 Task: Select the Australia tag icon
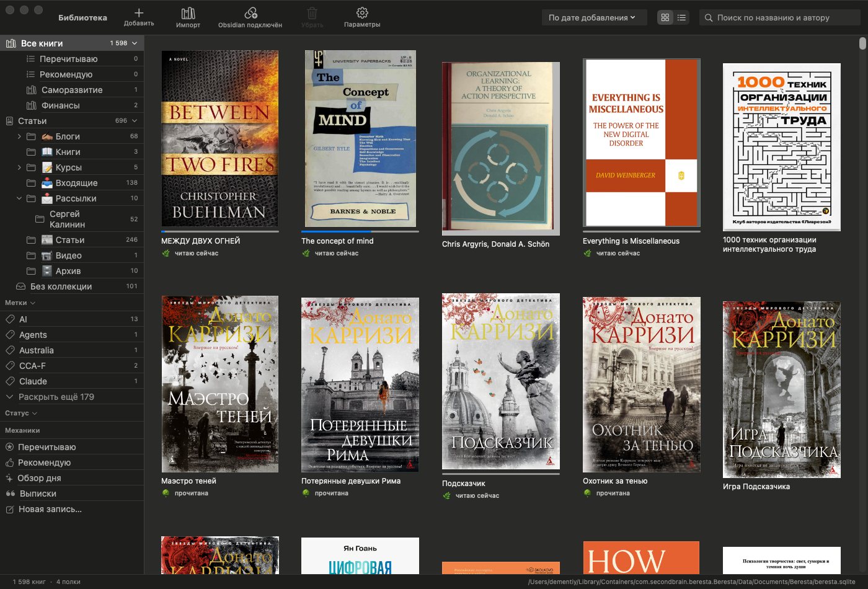tap(10, 350)
